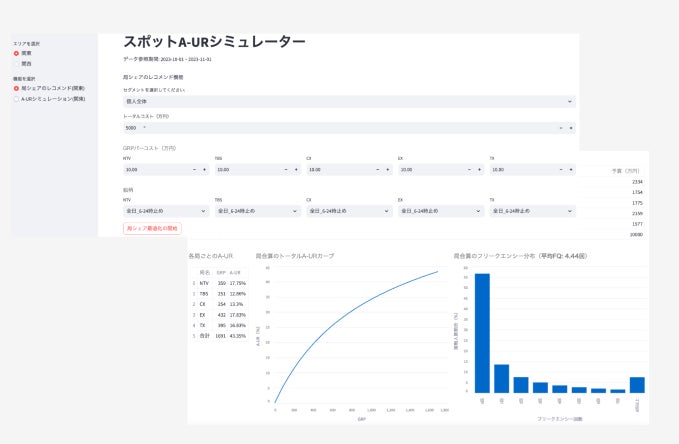679x444 pixels.
Task: Open the EX 全日_6-24時止め dropdown
Action: 441,211
